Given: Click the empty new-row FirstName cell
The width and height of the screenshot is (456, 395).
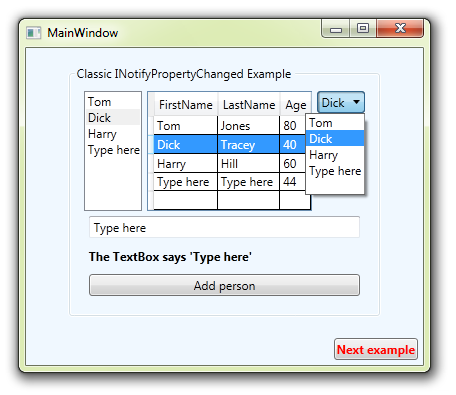Looking at the screenshot, I should click(x=185, y=200).
